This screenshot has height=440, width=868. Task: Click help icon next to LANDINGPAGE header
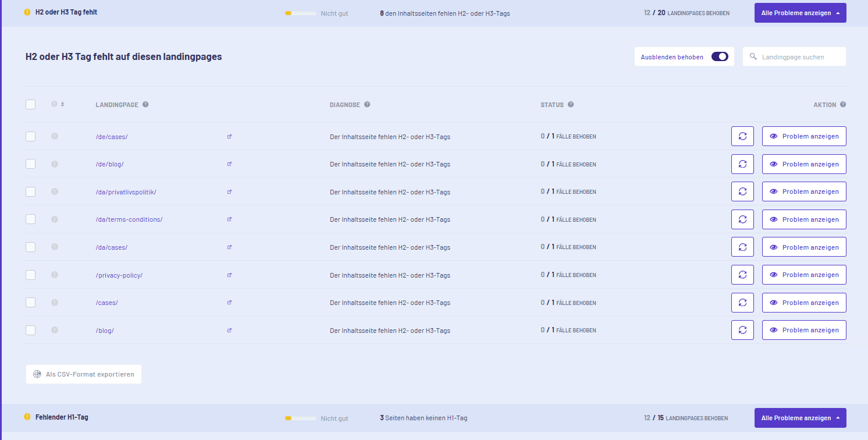tap(145, 105)
